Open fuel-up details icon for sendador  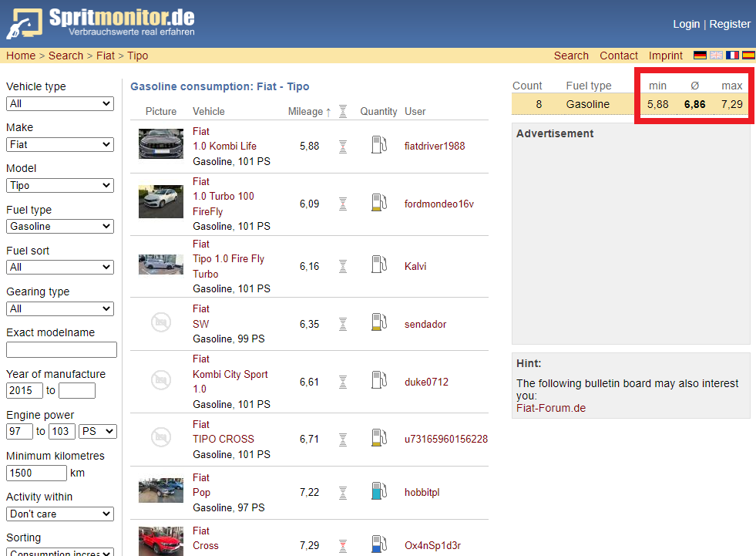(379, 322)
